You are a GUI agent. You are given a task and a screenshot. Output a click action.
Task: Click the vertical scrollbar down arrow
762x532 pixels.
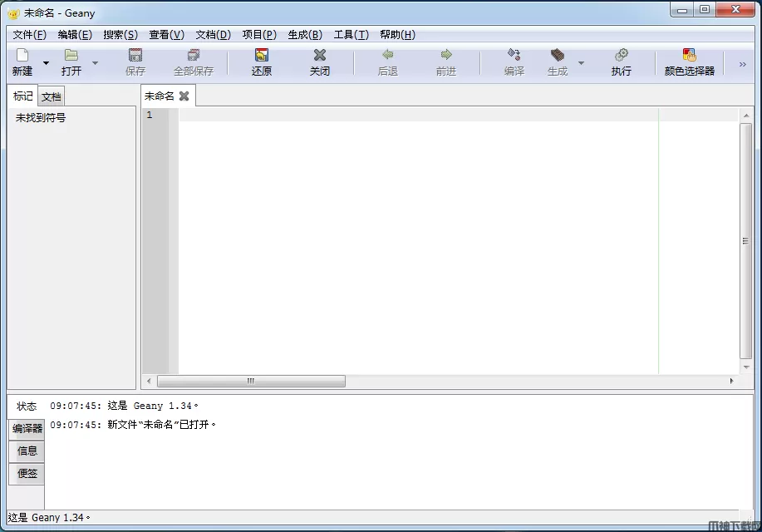tap(746, 367)
